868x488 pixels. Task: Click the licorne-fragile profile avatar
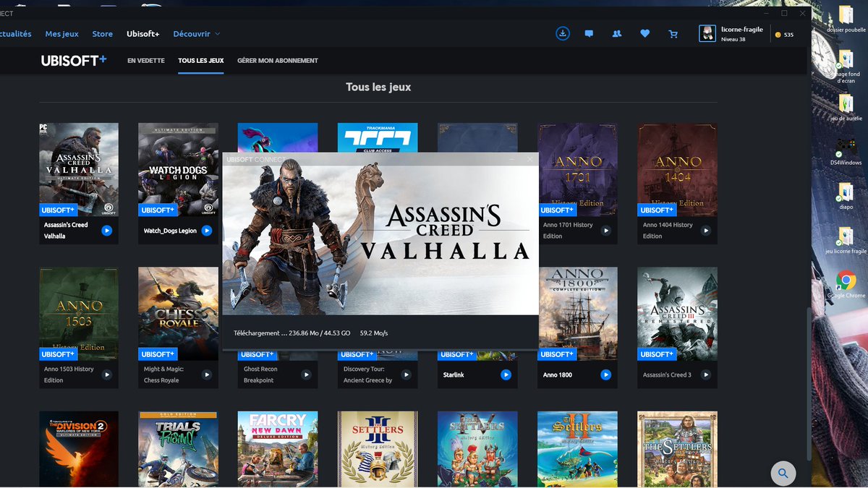tap(707, 33)
